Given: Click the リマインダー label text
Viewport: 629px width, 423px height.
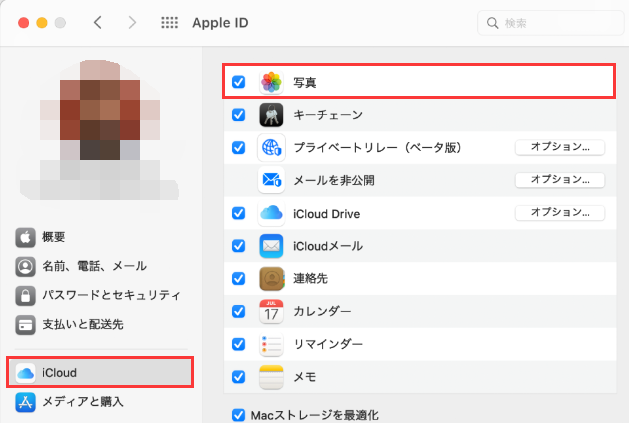Looking at the screenshot, I should coord(328,344).
